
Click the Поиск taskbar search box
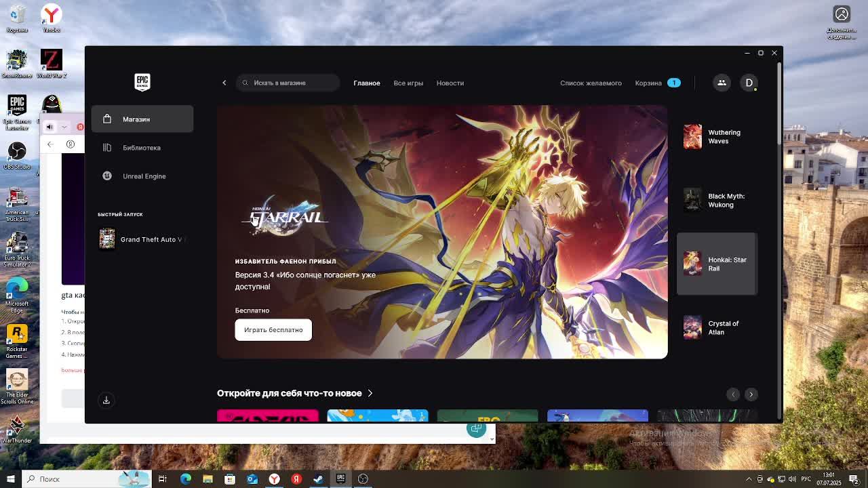86,479
